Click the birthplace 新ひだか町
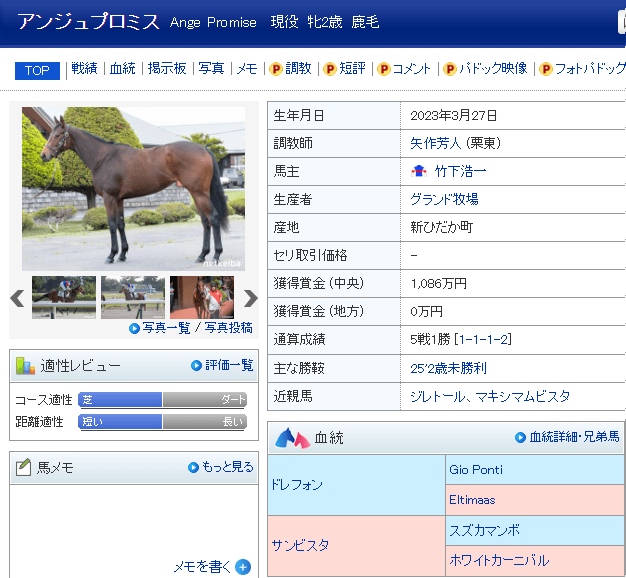The height and width of the screenshot is (578, 626). point(441,228)
